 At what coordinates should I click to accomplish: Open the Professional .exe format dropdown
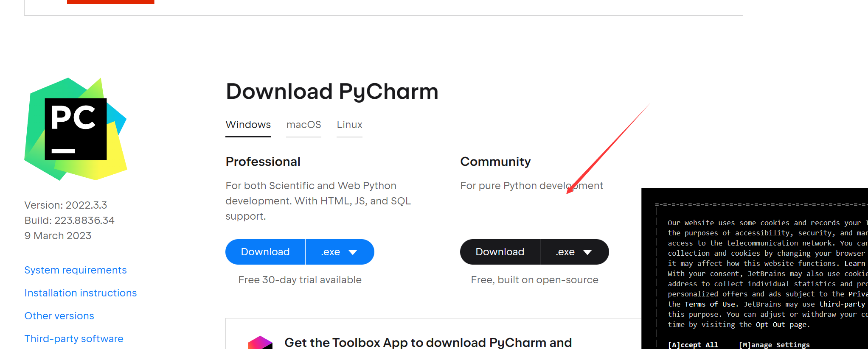click(340, 252)
